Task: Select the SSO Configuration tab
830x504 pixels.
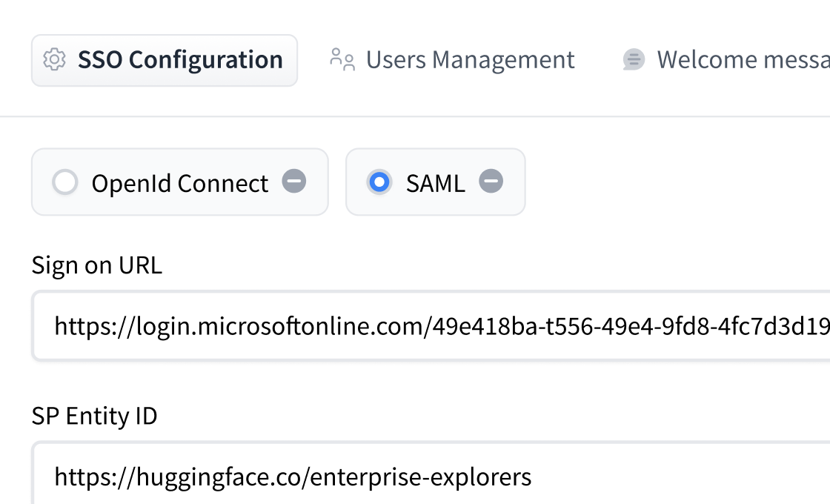Action: click(165, 59)
